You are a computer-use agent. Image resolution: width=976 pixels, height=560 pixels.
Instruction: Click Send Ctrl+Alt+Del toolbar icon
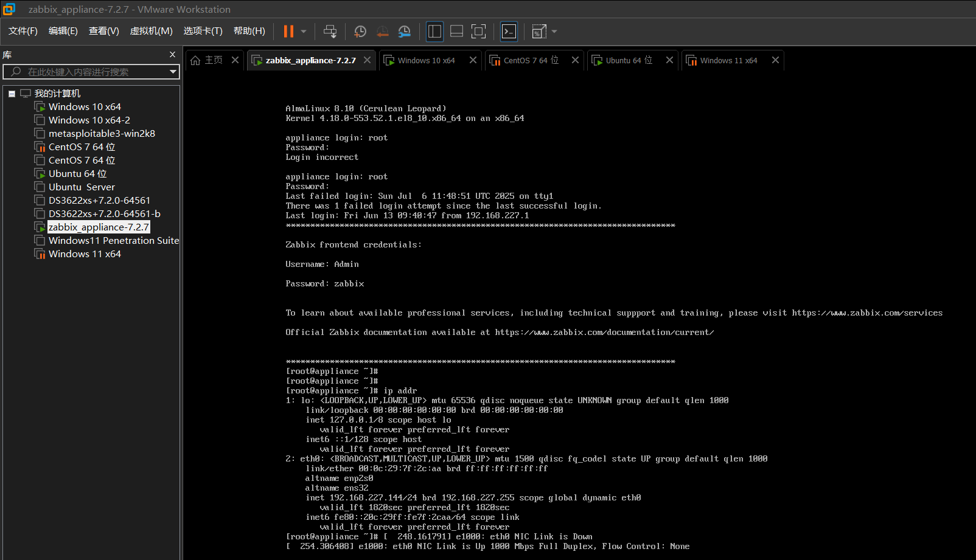330,31
